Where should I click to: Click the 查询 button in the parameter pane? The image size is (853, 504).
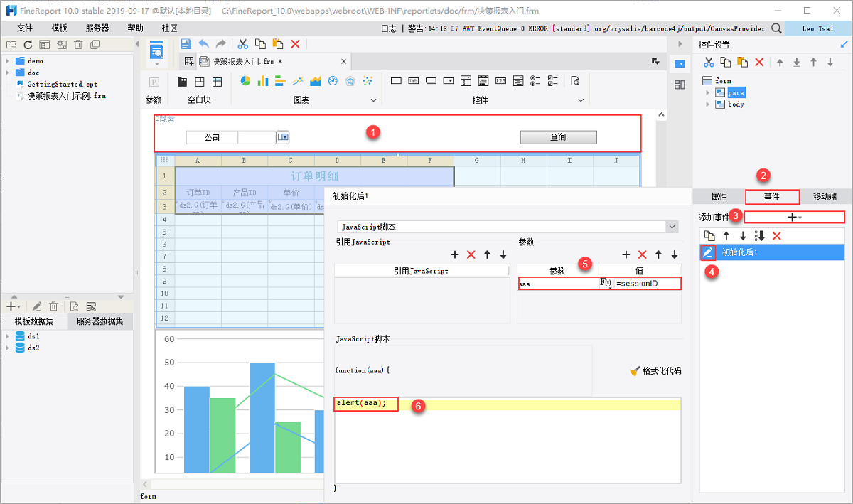pos(558,137)
